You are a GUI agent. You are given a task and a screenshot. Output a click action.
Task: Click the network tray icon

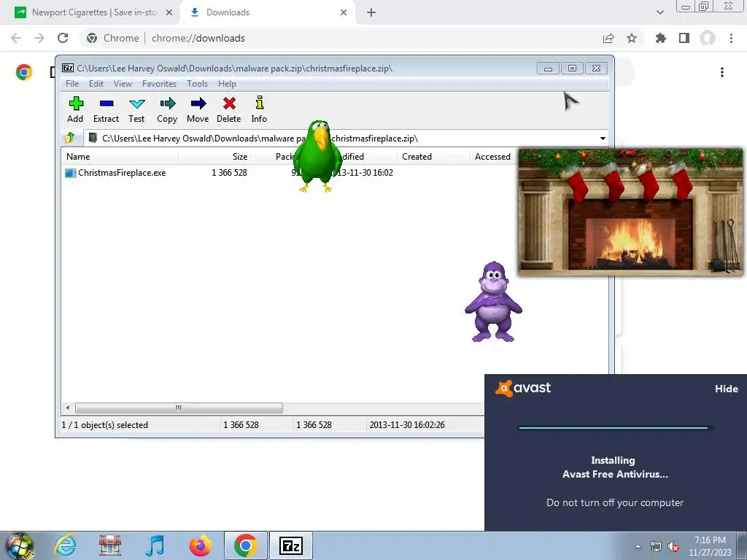pos(656,547)
